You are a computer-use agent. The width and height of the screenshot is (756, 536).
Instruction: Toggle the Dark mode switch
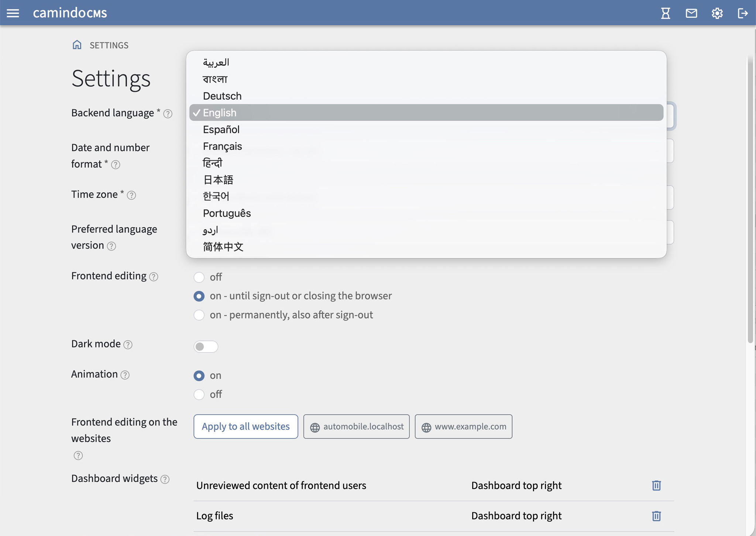coord(206,346)
